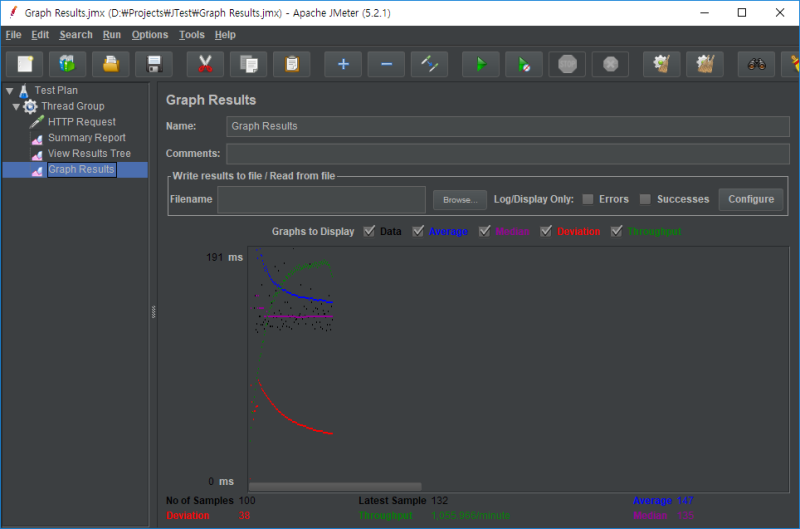Open the Search binoculars icon
This screenshot has width=800, height=529.
(757, 64)
